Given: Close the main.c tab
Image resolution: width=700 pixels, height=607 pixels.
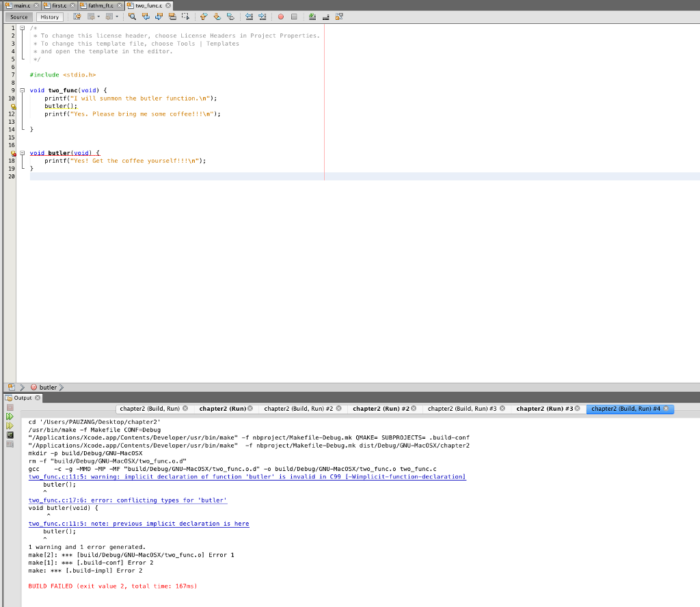Looking at the screenshot, I should (x=36, y=5).
